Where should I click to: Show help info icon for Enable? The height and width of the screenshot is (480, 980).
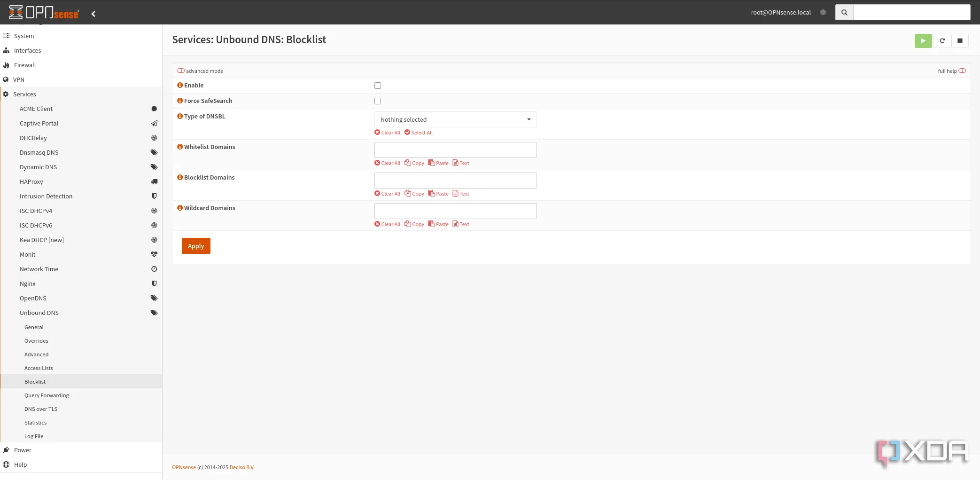pos(180,85)
